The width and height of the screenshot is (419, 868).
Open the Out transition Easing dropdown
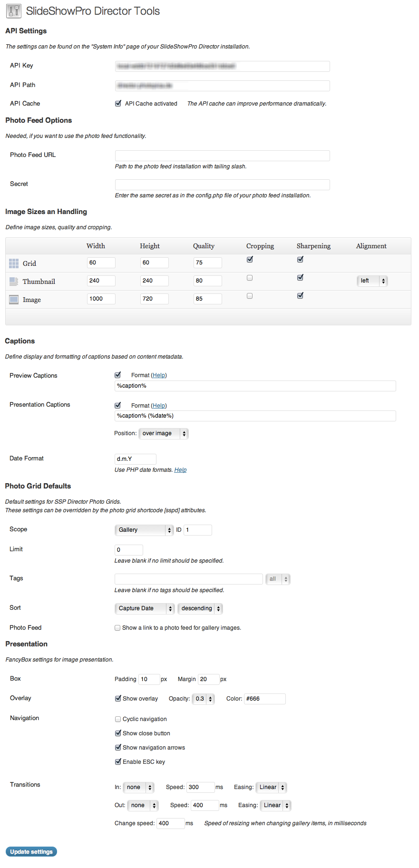tap(276, 805)
